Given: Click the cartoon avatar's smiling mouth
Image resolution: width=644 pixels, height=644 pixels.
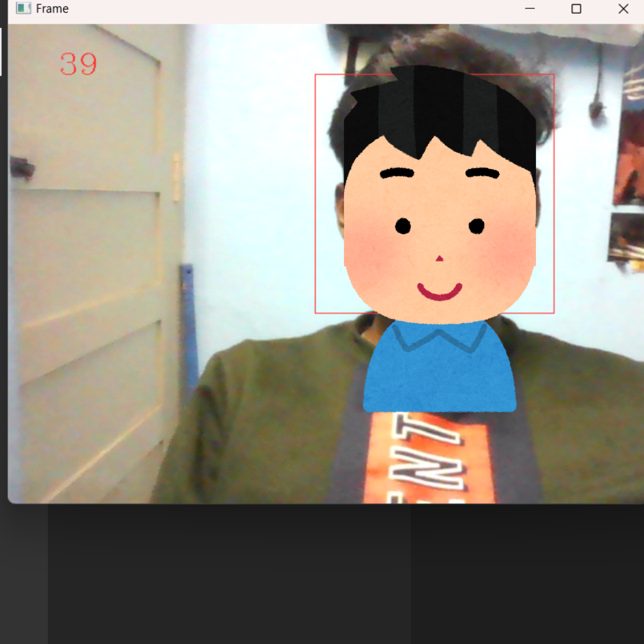Looking at the screenshot, I should (439, 293).
